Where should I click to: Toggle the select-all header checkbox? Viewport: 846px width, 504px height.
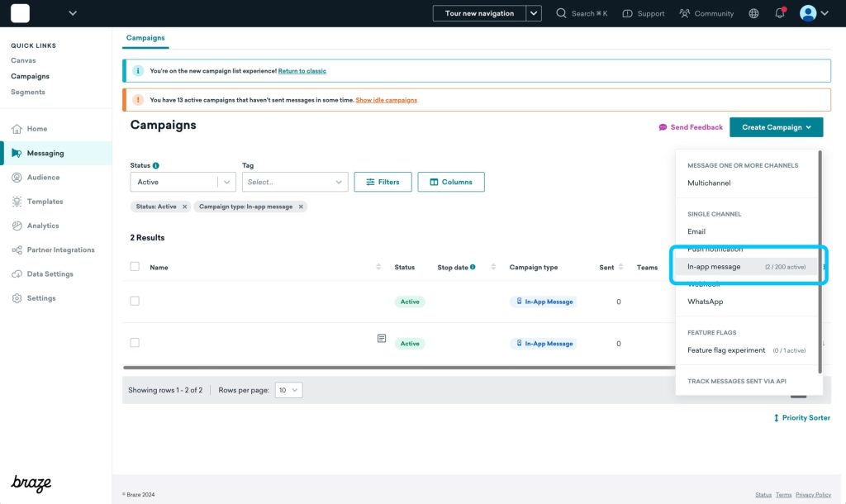click(135, 267)
